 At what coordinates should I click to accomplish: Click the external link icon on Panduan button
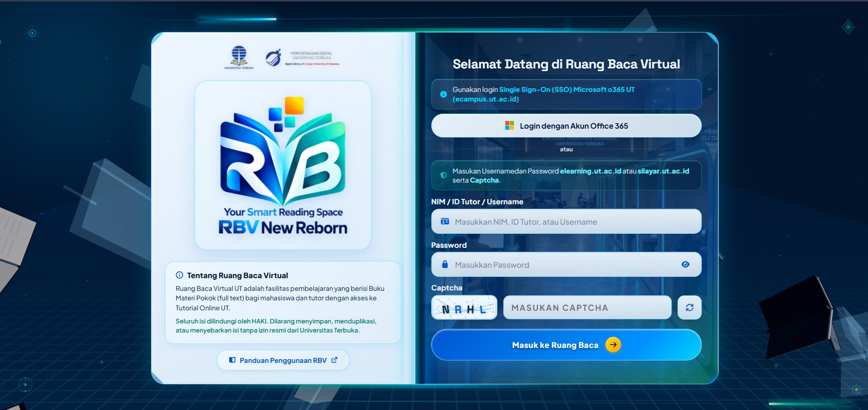click(x=334, y=360)
